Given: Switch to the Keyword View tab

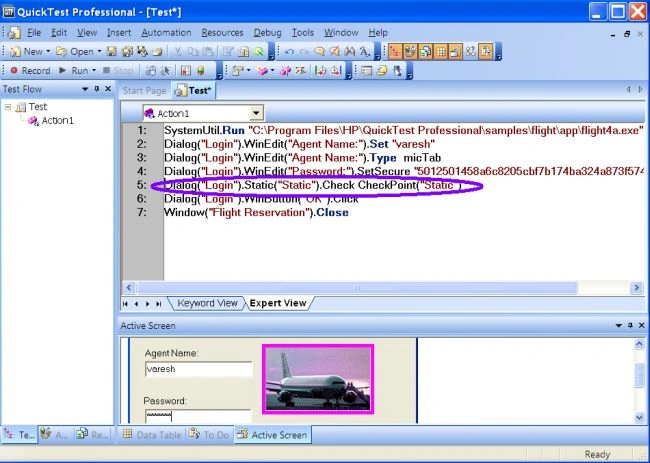Looking at the screenshot, I should 207,303.
